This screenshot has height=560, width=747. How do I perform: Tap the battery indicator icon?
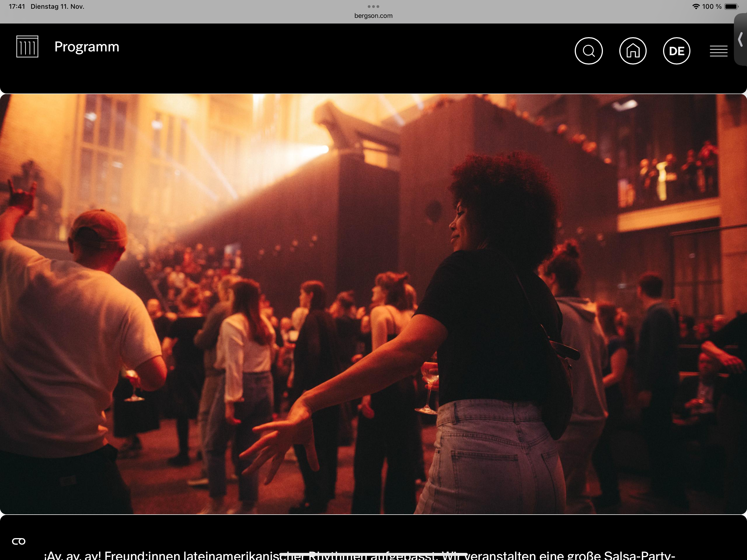[731, 6]
